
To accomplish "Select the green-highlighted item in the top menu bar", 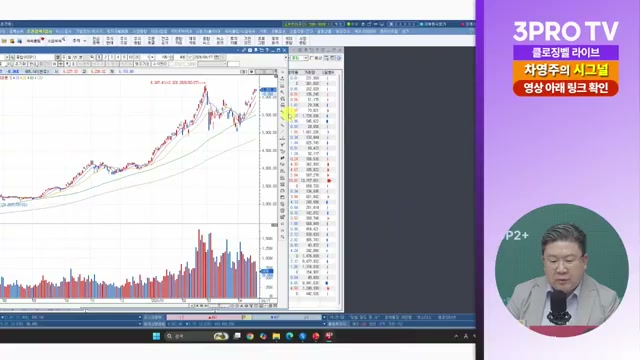I will click(40, 31).
